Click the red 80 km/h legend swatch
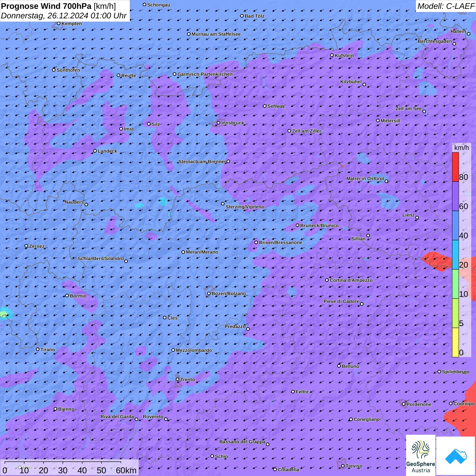 455,167
